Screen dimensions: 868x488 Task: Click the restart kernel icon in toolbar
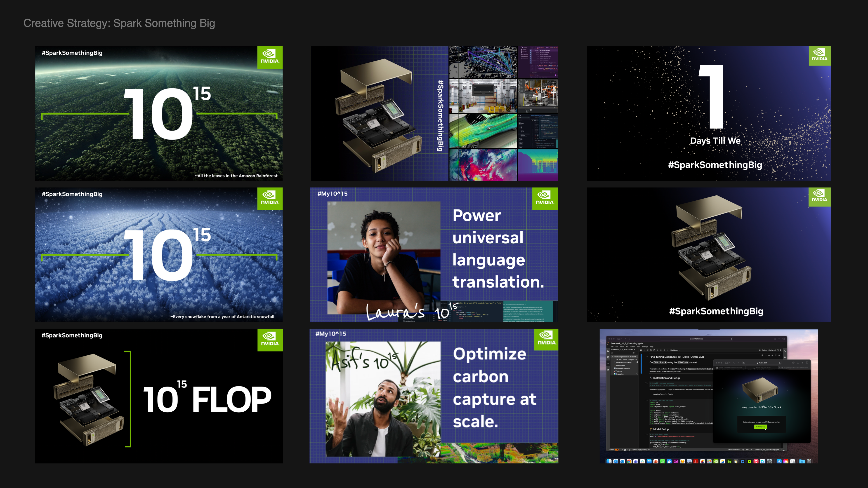[664, 350]
